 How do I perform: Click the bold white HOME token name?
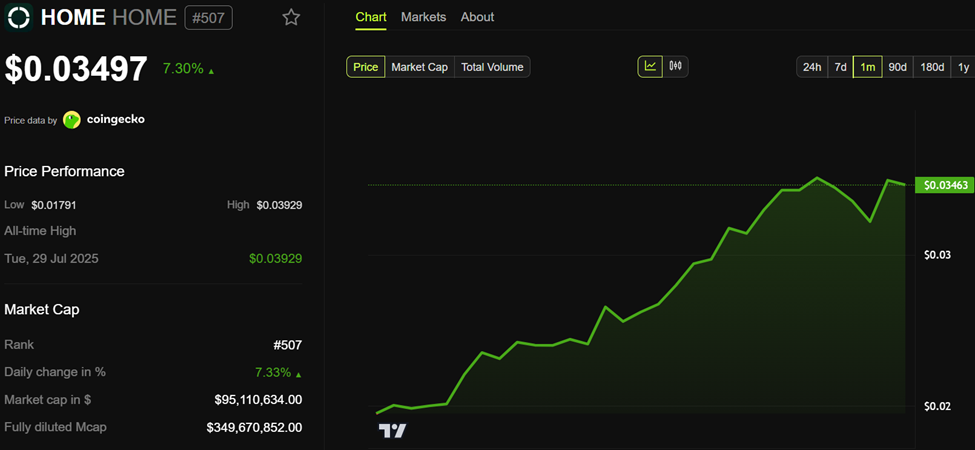[73, 17]
